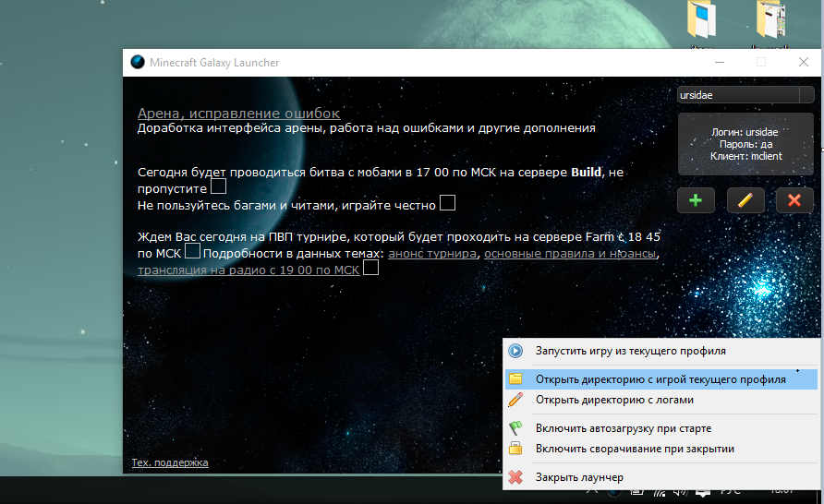
Task: Click 'Не пользуйтесь багами и читами' news line
Action: click(x=286, y=205)
